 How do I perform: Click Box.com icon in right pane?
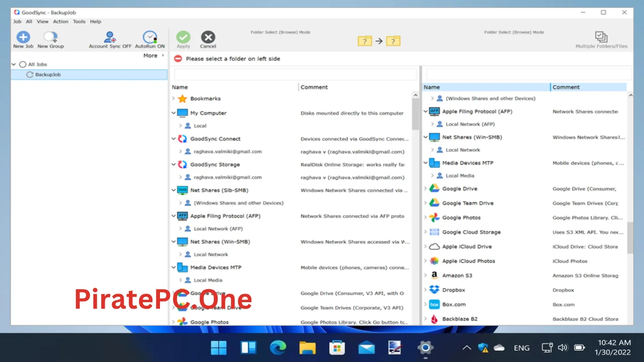[434, 305]
